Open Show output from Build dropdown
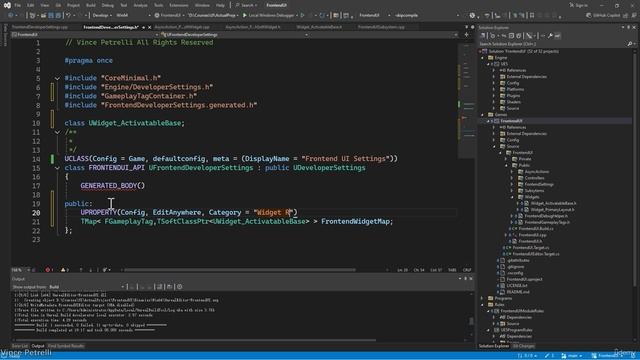Screen dimensions: 640x360 pos(87,287)
